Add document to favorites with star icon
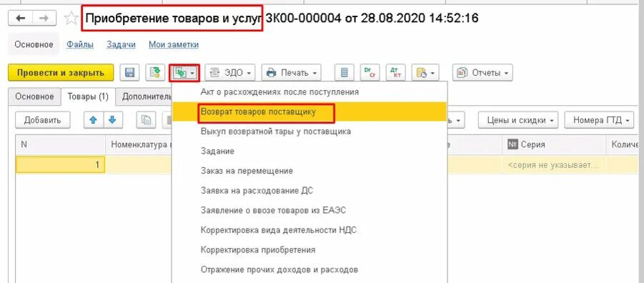The width and height of the screenshot is (644, 283). click(71, 19)
